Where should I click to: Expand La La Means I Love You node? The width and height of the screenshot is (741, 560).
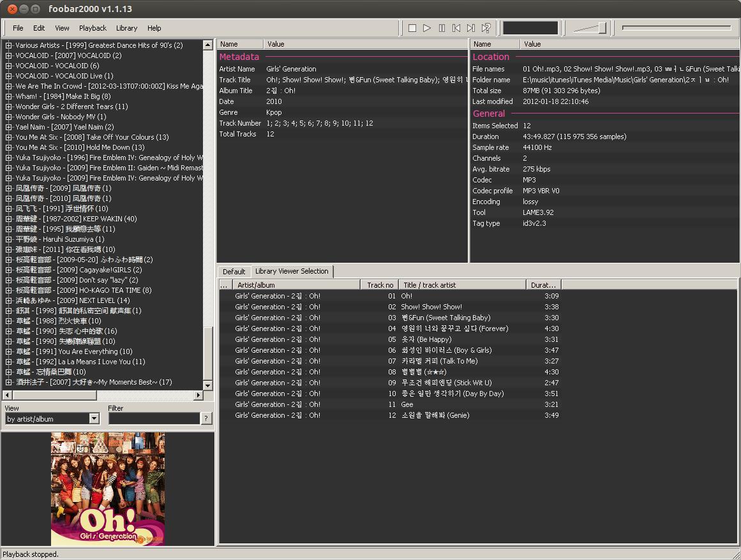pyautogui.click(x=8, y=362)
